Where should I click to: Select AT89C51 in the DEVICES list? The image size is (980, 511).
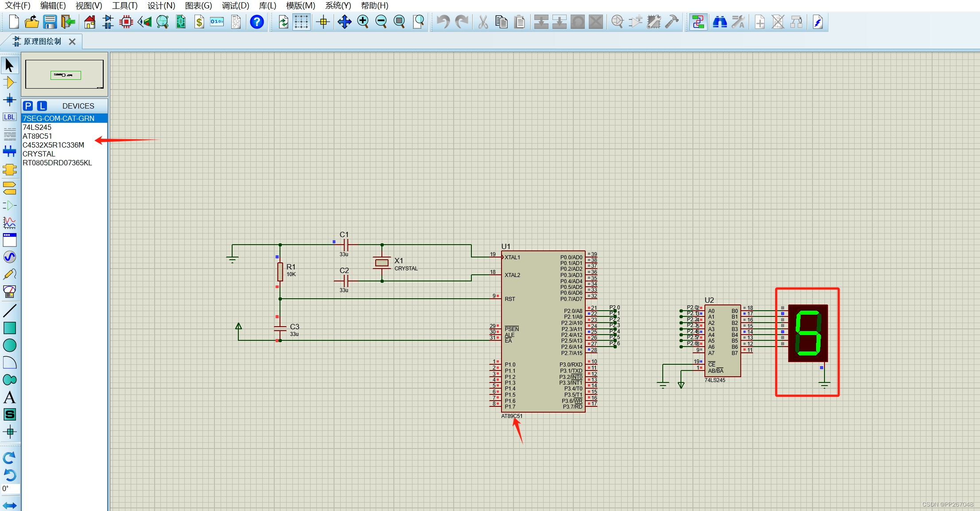(37, 136)
